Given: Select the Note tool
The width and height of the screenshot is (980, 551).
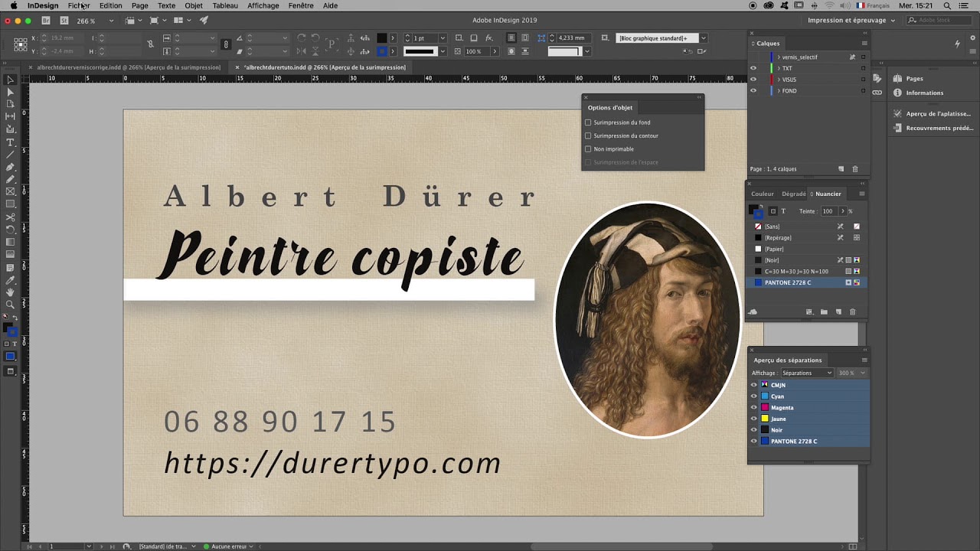Looking at the screenshot, I should point(10,268).
